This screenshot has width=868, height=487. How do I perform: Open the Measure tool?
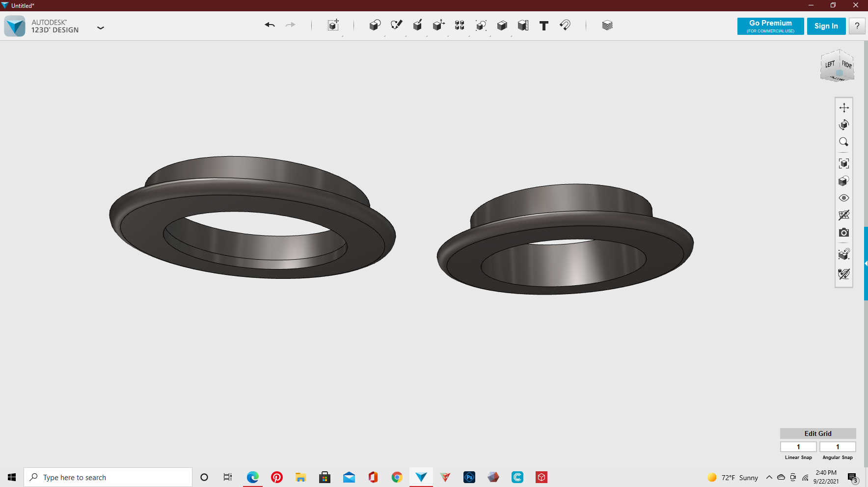point(523,26)
